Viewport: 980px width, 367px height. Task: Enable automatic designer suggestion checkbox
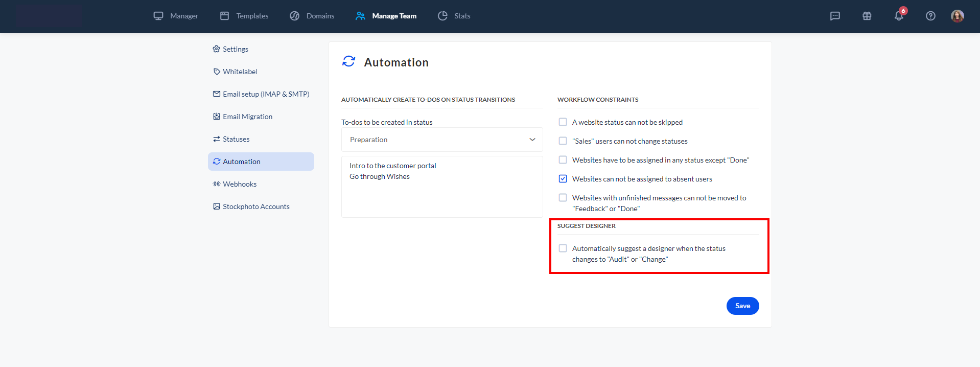tap(563, 248)
